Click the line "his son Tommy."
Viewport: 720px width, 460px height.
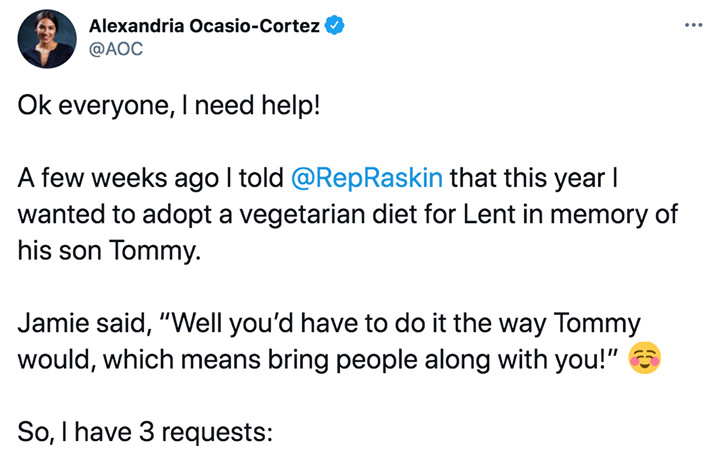109,251
